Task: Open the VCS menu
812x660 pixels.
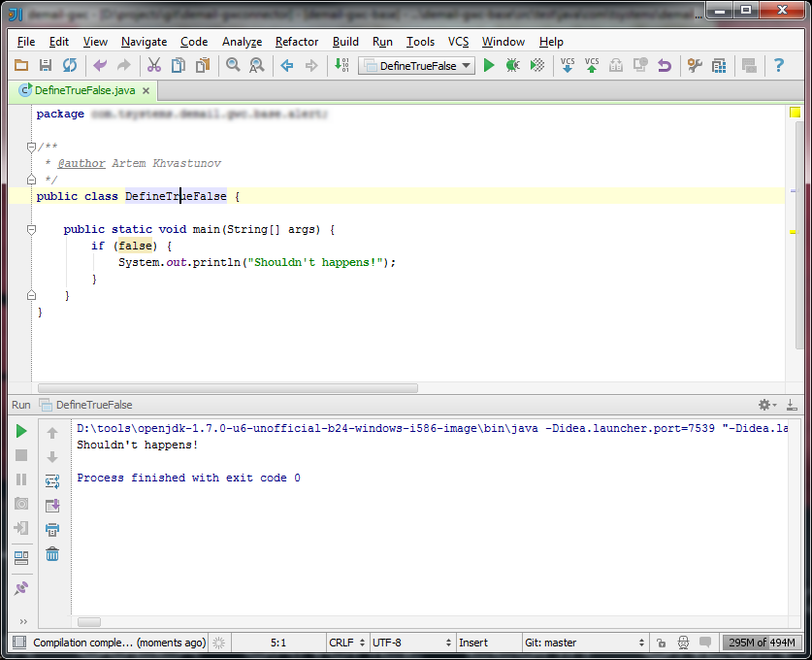Action: coord(458,42)
